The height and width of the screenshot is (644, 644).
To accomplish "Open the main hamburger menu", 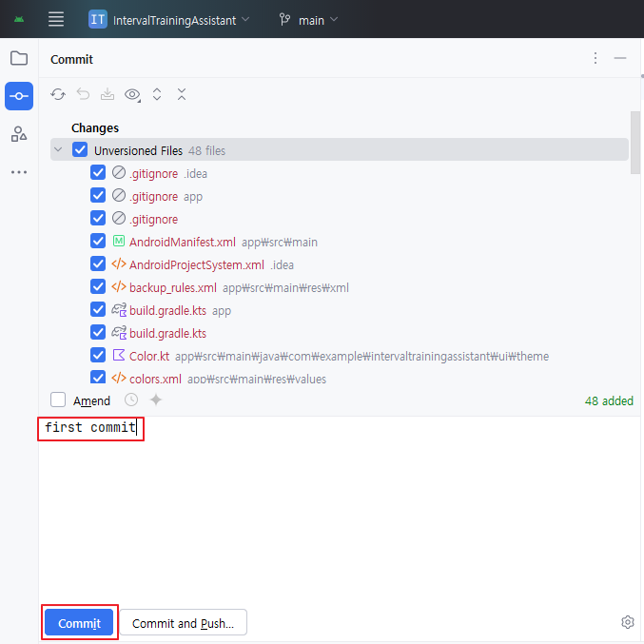I will pos(56,19).
